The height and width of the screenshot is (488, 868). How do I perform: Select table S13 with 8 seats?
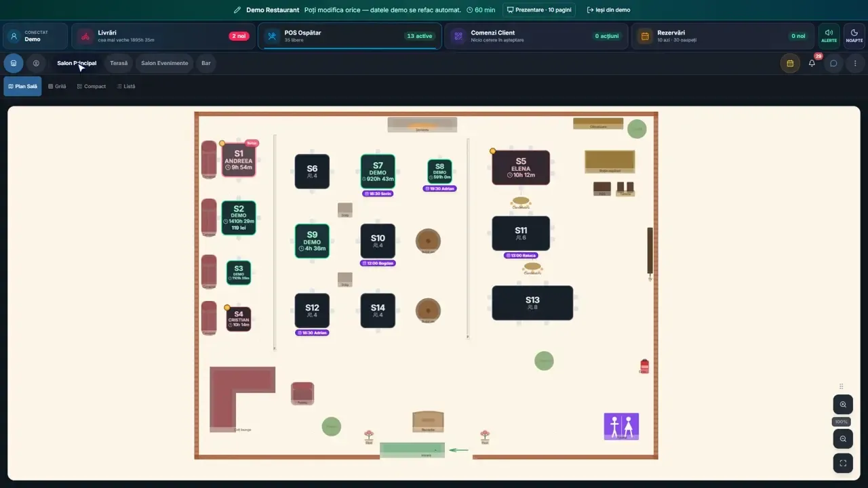[532, 303]
